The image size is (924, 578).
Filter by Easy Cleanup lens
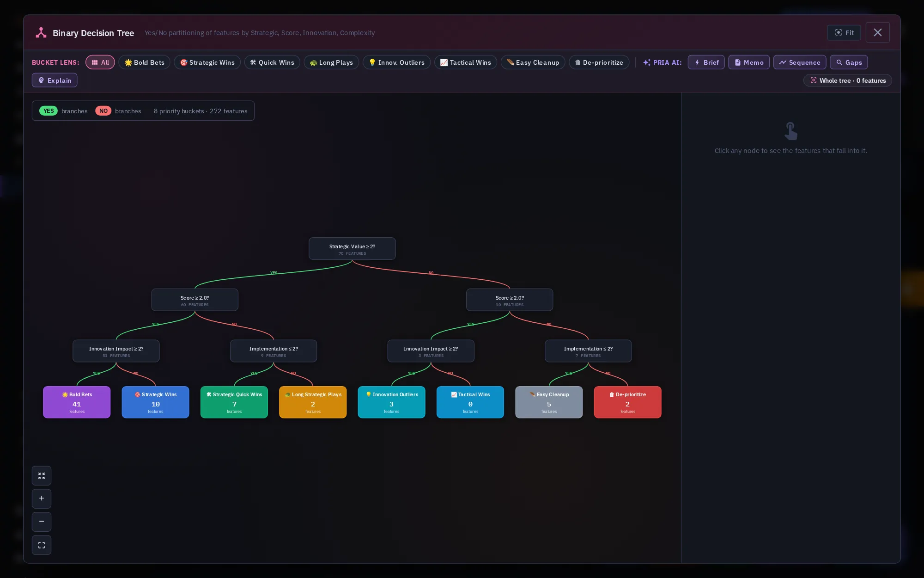click(533, 62)
